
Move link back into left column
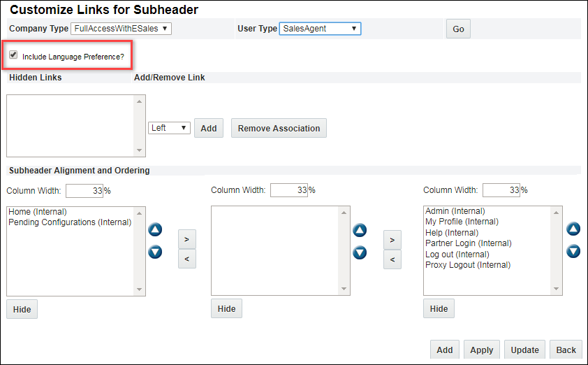(x=186, y=259)
